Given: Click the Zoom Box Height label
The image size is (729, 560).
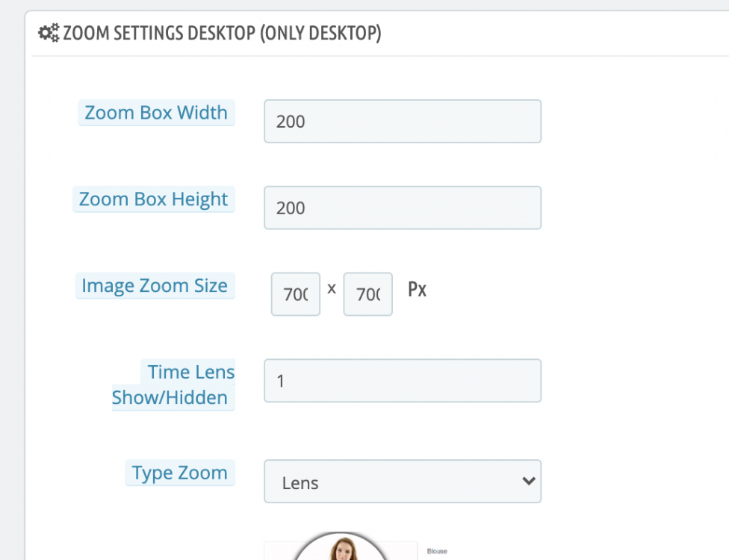Looking at the screenshot, I should [154, 199].
